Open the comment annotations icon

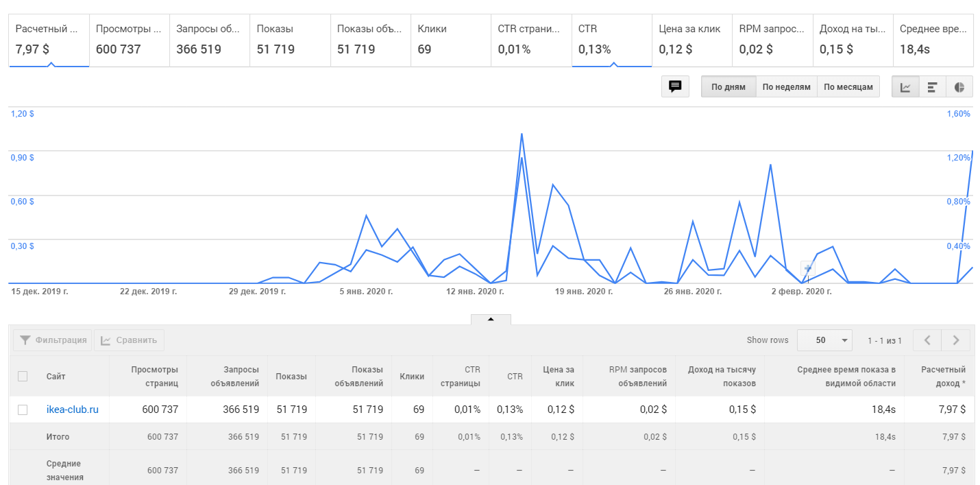tap(675, 86)
